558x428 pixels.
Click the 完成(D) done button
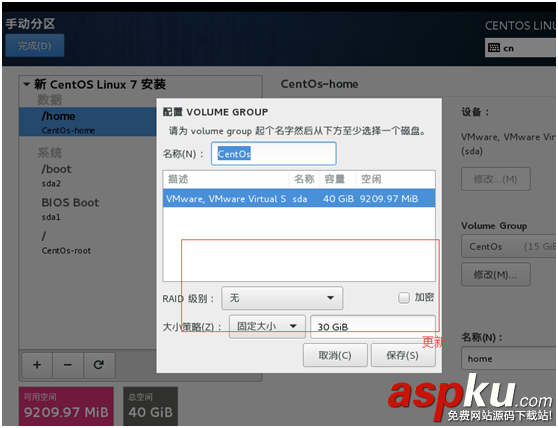[35, 46]
